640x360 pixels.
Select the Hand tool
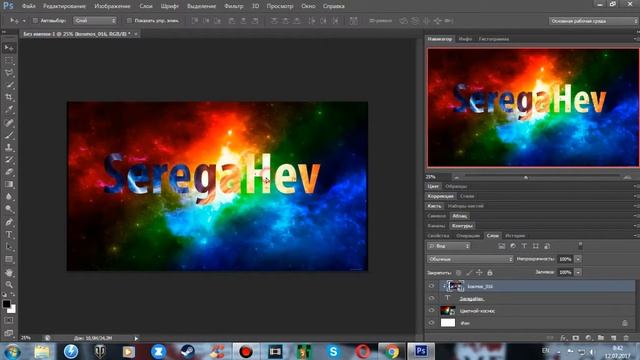[9, 272]
